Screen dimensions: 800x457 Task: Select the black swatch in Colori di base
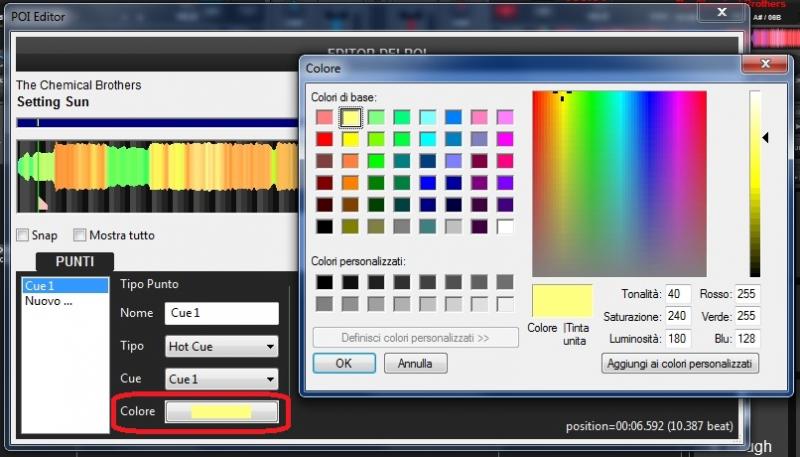[324, 226]
